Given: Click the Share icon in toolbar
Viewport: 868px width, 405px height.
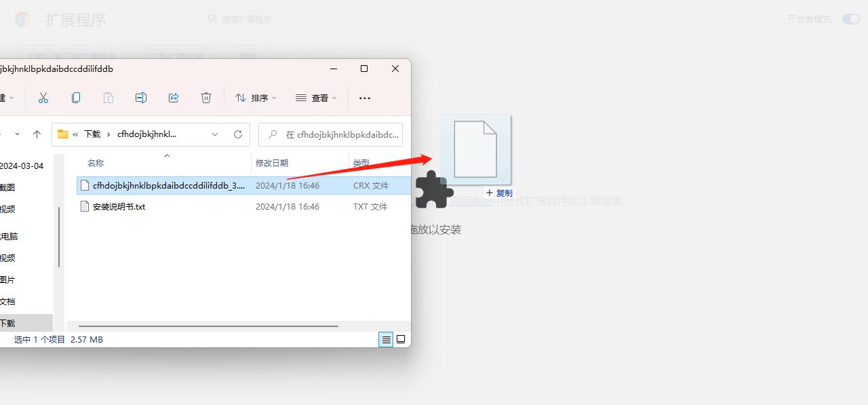Looking at the screenshot, I should coord(174,98).
